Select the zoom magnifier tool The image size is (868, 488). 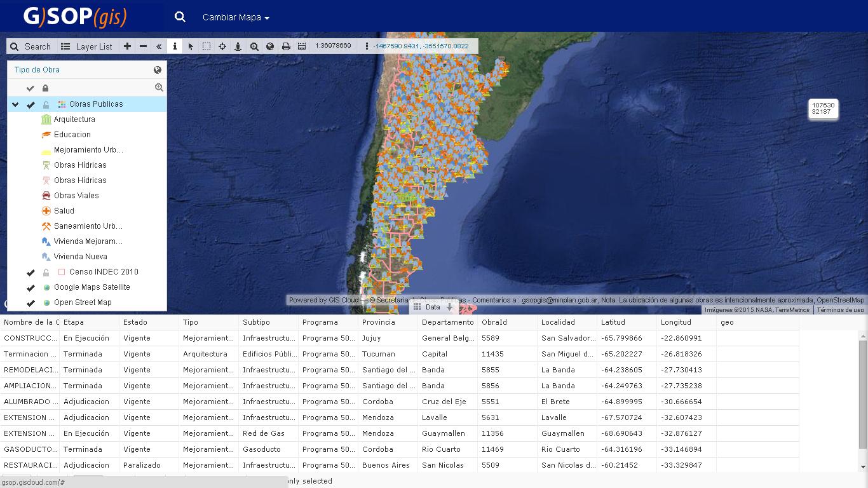pos(254,46)
